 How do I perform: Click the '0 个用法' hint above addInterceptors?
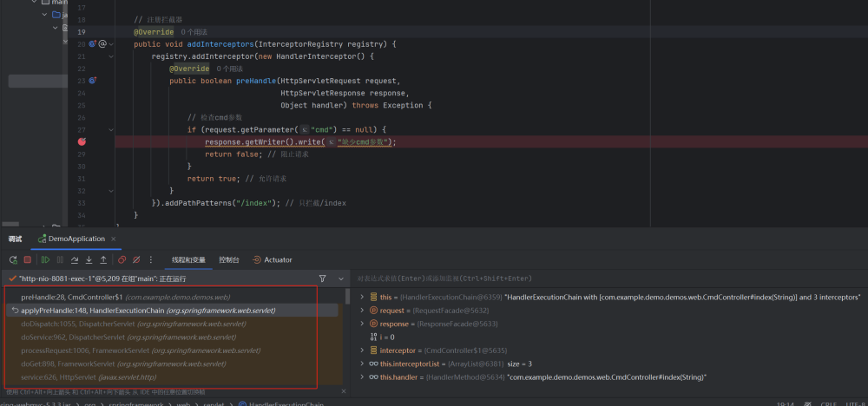click(x=194, y=32)
